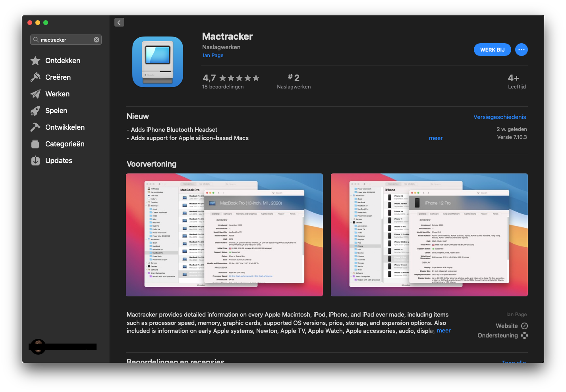Open the MacBook Pro preview screenshot
566x392 pixels.
[x=224, y=235]
